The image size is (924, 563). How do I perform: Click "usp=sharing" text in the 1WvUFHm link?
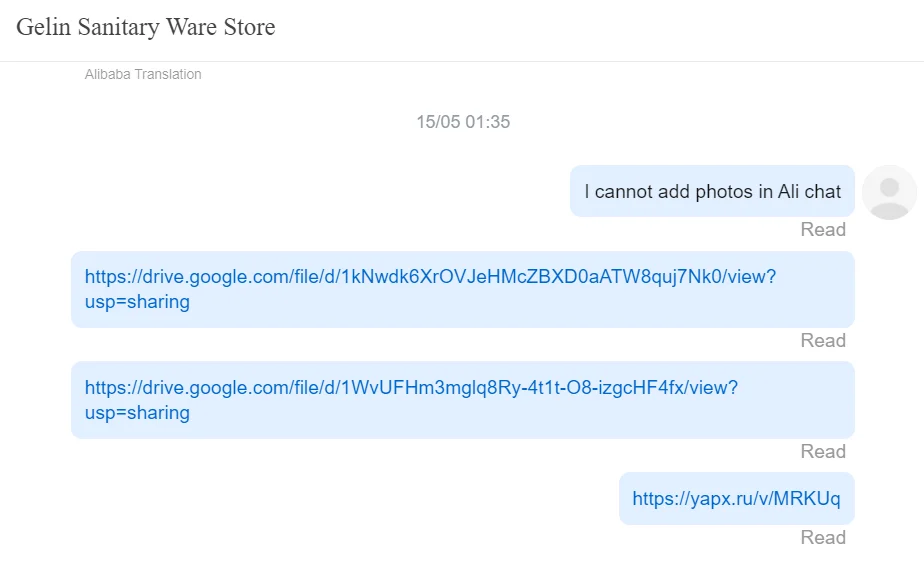coord(137,412)
